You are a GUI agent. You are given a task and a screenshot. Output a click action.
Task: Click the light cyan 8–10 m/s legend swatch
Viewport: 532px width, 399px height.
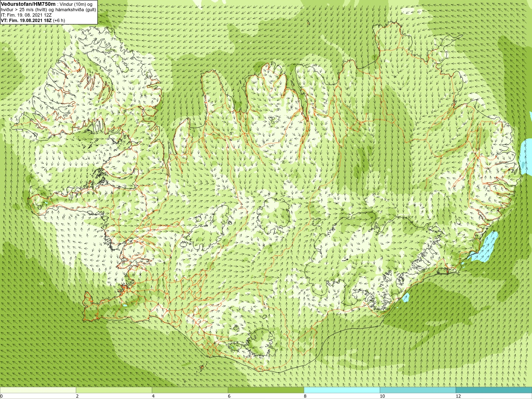coord(342,391)
